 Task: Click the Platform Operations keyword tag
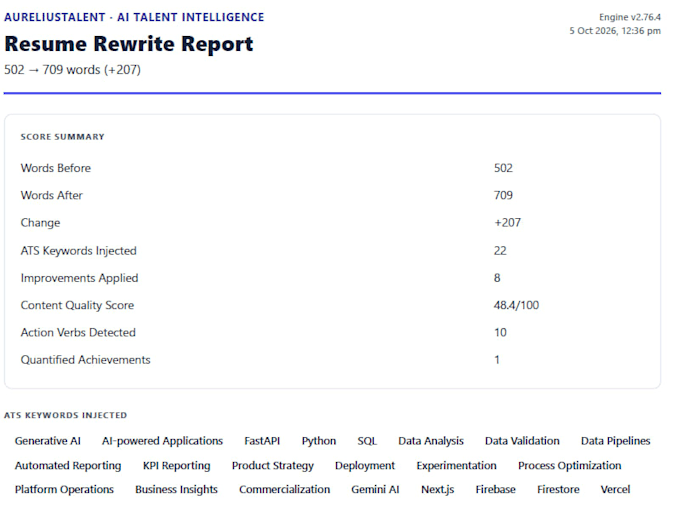pyautogui.click(x=64, y=490)
